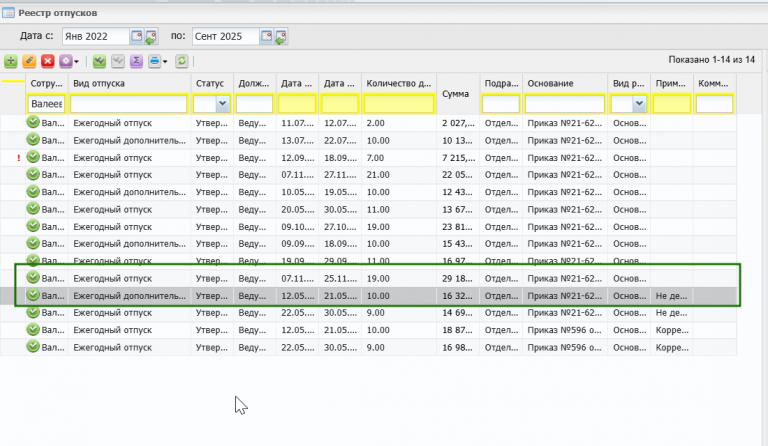Click the first Приказ №596 о... cell
The image size is (768, 446).
tap(564, 330)
